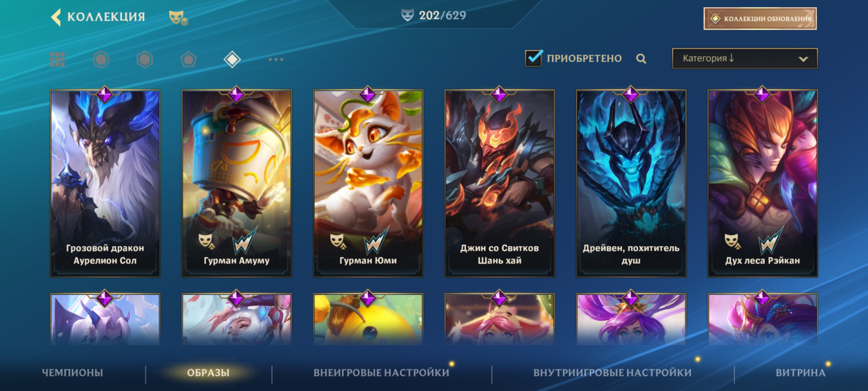Switch to the Чемпионы tab

point(72,373)
